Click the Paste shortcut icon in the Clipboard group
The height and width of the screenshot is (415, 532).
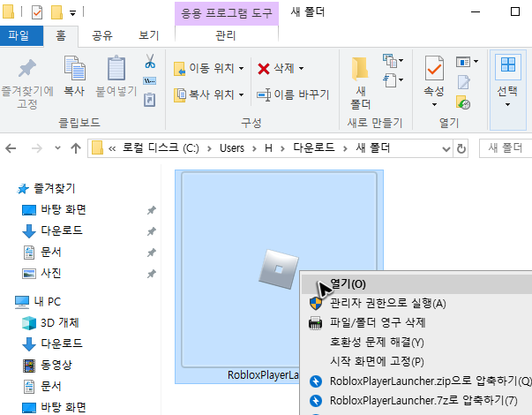click(150, 100)
